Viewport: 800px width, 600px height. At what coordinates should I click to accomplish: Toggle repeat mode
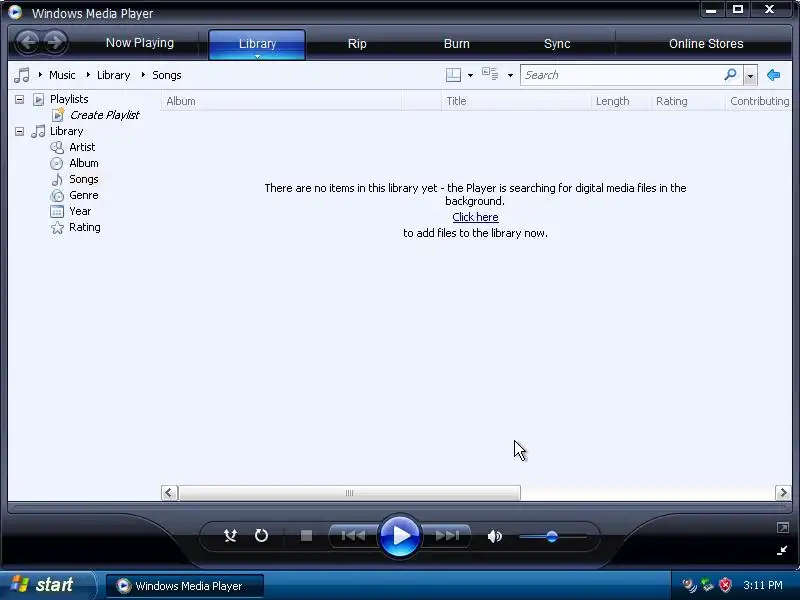(x=261, y=536)
